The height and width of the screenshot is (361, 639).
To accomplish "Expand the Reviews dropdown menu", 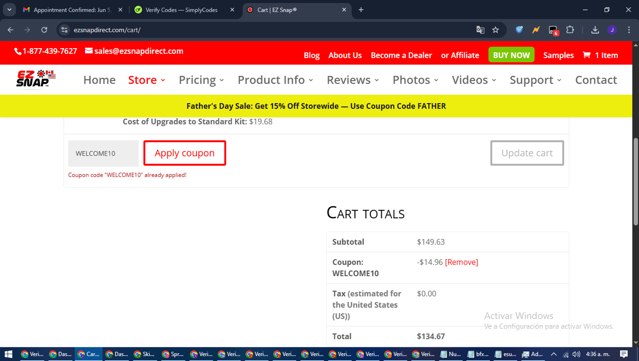I will click(353, 80).
